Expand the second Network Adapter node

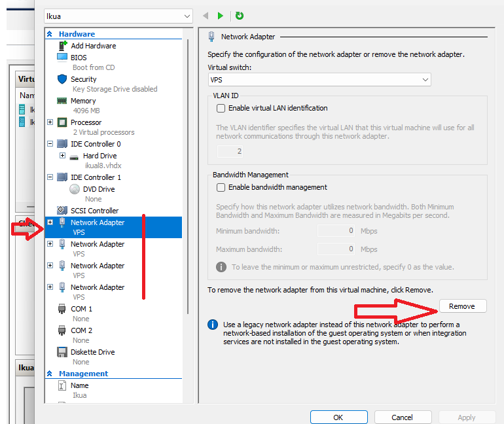click(50, 244)
